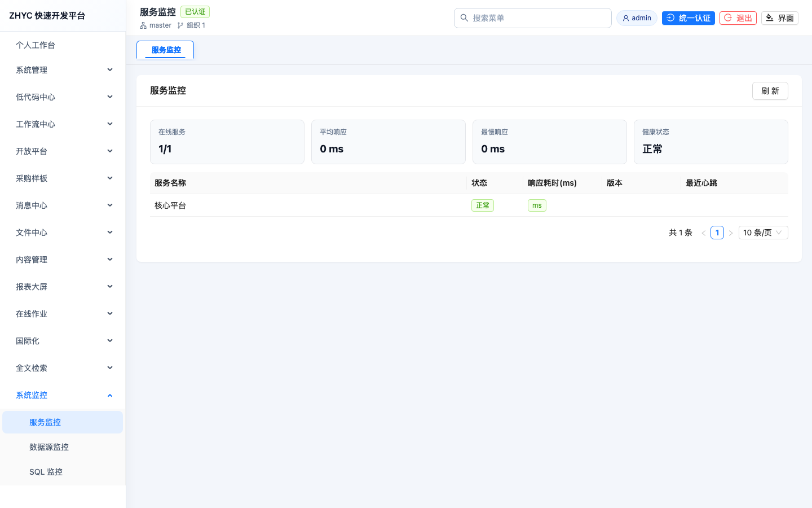Open the 10 条/页 page size dropdown
The height and width of the screenshot is (508, 812).
[x=763, y=233]
